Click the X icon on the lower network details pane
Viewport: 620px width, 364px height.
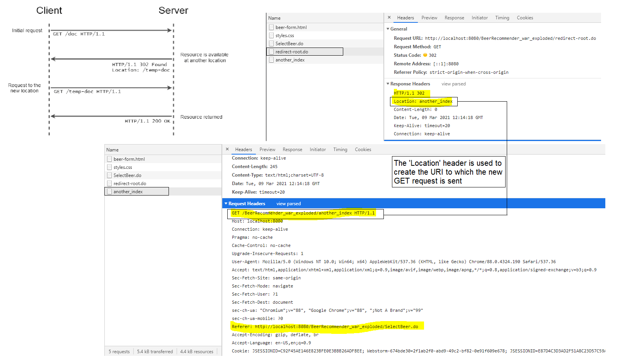tap(227, 149)
